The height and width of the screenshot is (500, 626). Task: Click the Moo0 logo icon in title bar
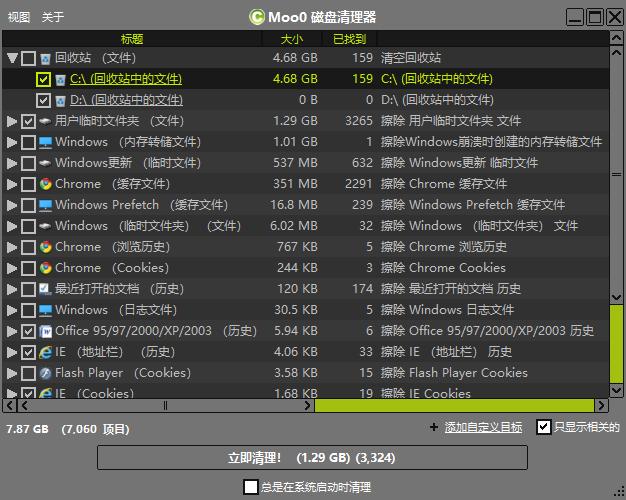coord(257,17)
